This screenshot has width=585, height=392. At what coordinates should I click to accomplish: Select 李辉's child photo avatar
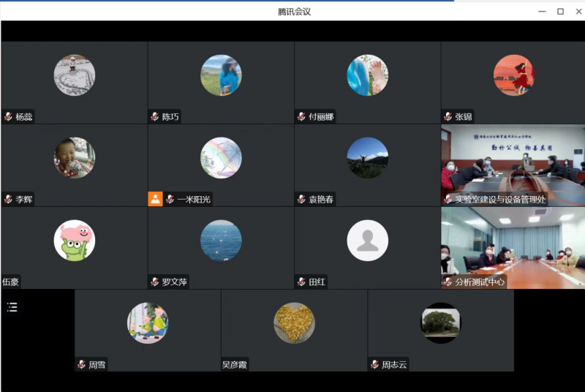tap(75, 158)
